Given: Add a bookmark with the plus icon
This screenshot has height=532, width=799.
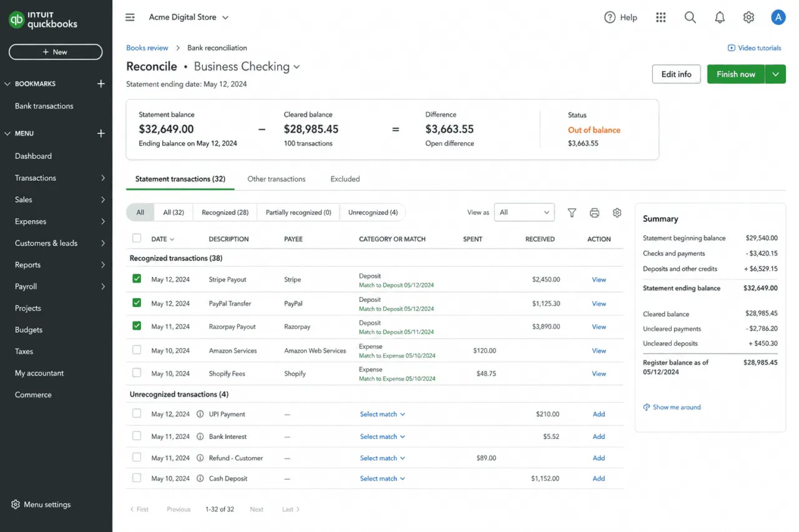Looking at the screenshot, I should tap(101, 84).
